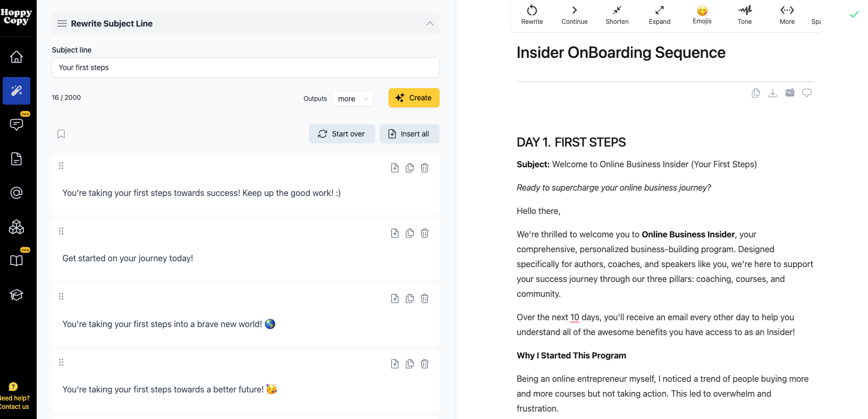This screenshot has height=419, width=868.
Task: Click the comment bubble icon under title
Action: click(x=807, y=93)
